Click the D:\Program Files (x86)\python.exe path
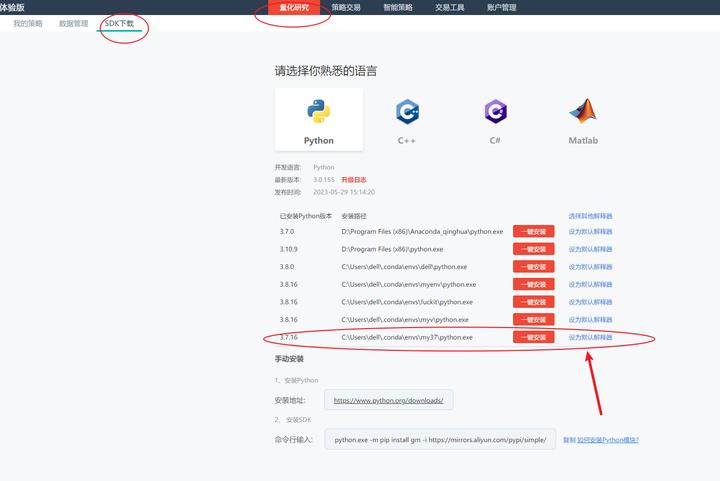Screen dimensions: 720x481 tap(392, 249)
